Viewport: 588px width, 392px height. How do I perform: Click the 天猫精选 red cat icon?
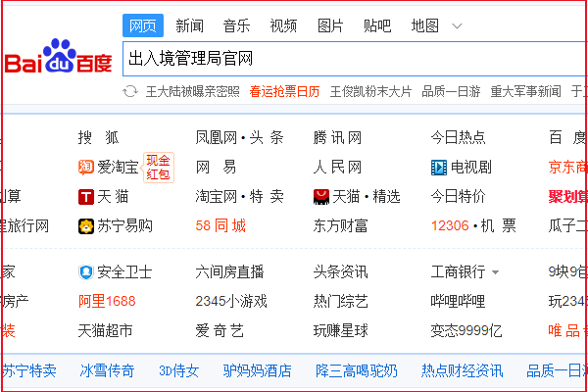321,197
